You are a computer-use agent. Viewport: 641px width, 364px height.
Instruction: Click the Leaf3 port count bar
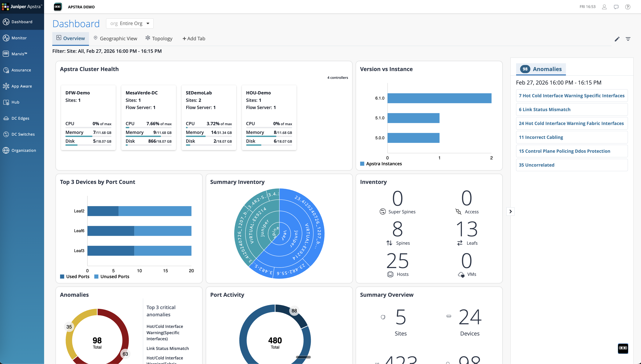(139, 251)
